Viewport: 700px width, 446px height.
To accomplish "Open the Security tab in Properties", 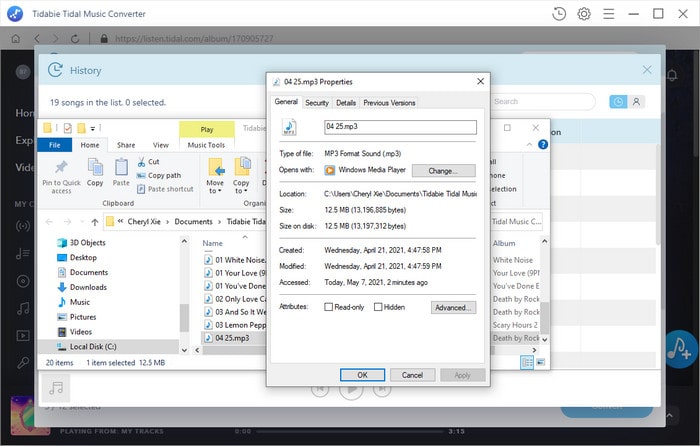I will [317, 103].
